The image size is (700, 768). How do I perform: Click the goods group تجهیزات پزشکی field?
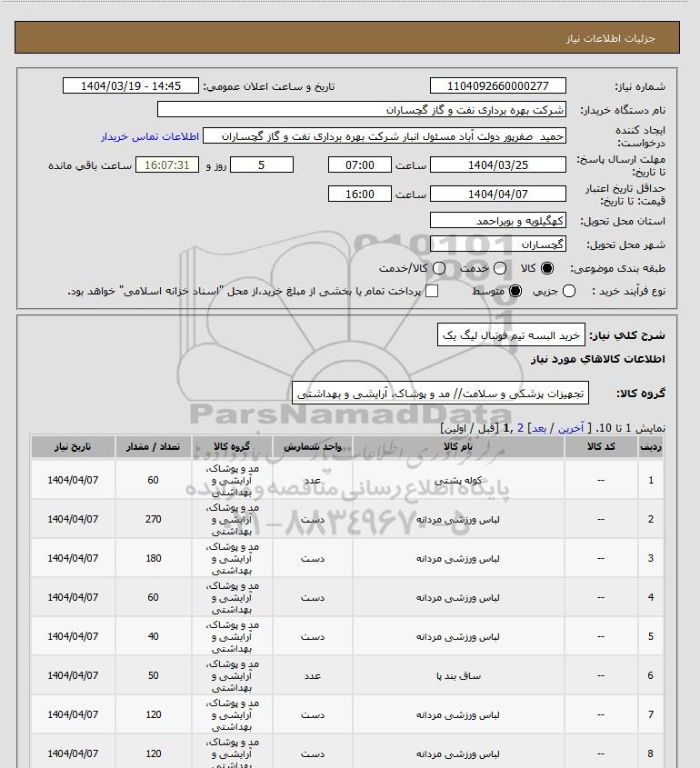440,394
